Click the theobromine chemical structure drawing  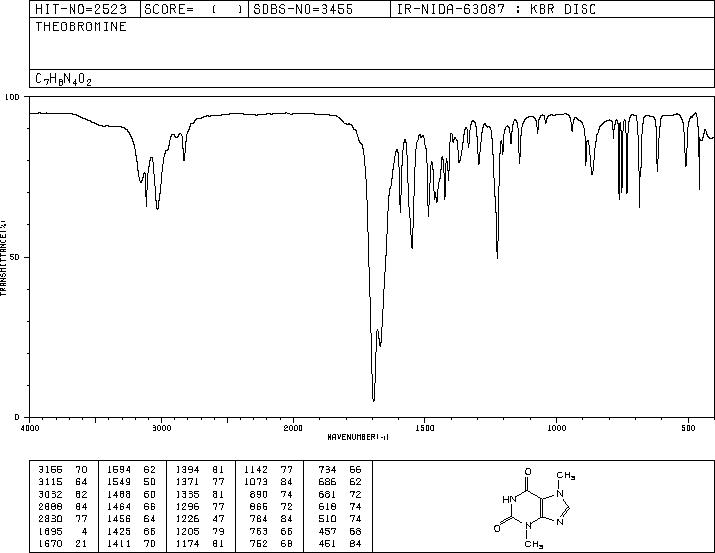pos(534,507)
